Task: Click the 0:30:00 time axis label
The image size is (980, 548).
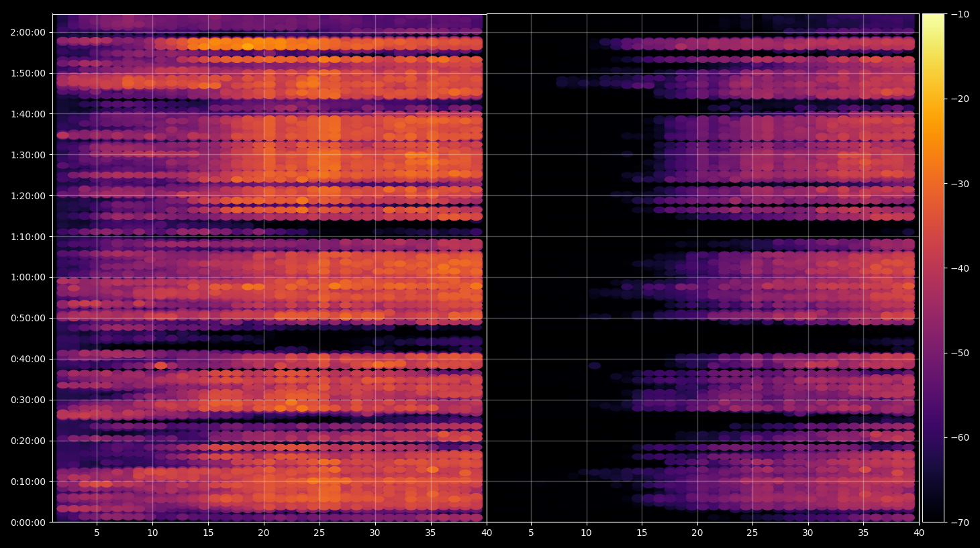Action: [x=28, y=400]
